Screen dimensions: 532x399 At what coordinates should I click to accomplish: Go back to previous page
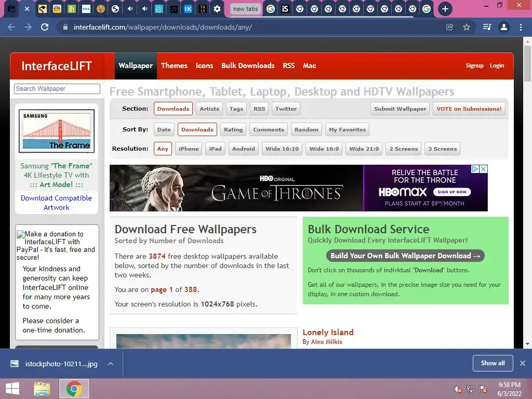(11, 27)
